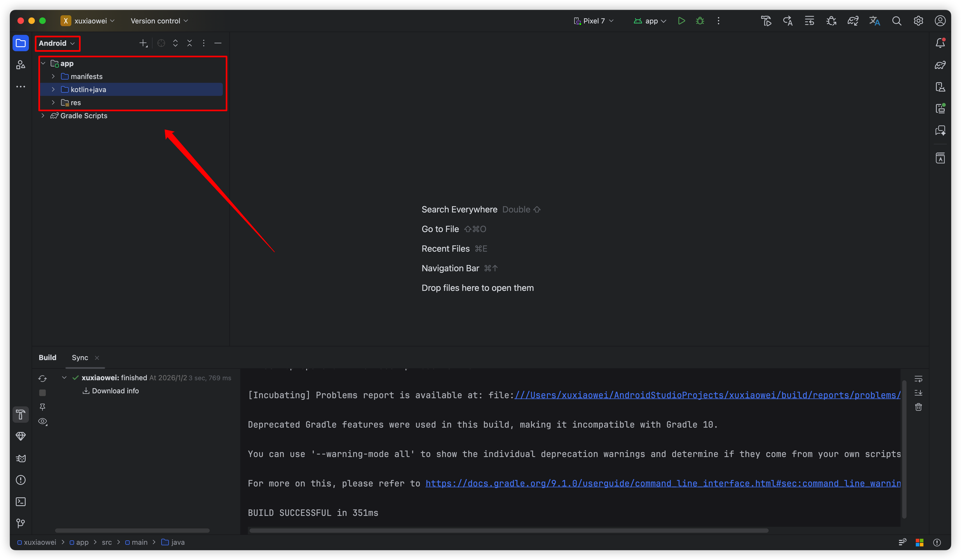Click the Debug app bug icon
The height and width of the screenshot is (560, 961).
[700, 21]
